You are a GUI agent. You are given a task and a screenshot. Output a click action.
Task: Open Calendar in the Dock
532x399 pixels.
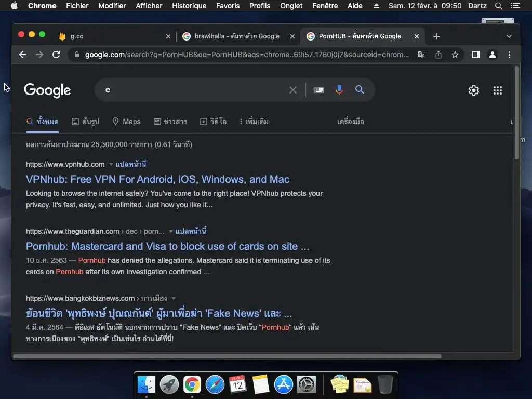[237, 385]
